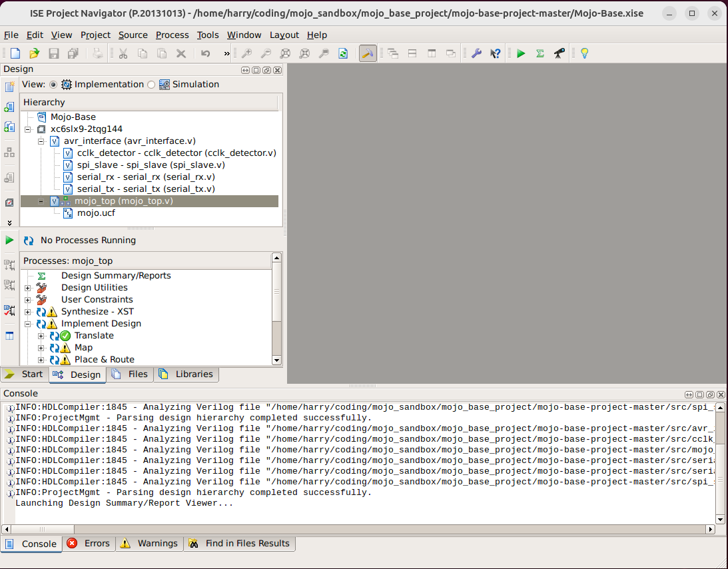728x569 pixels.
Task: Click the Zoom Out magnifier icon
Action: [266, 53]
